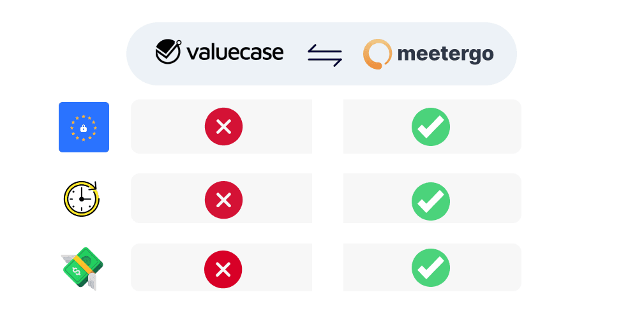This screenshot has height=313, width=644.
Task: Click the green checkmark in the EU privacy row
Action: click(x=431, y=127)
